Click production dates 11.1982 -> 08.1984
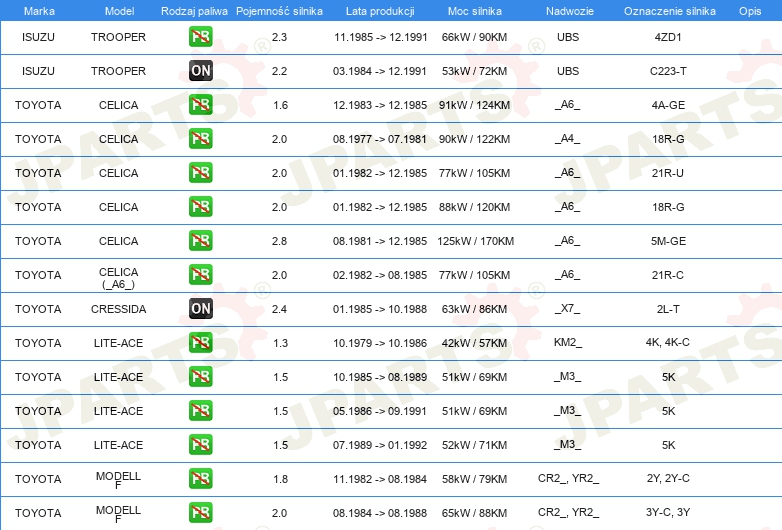 click(380, 479)
